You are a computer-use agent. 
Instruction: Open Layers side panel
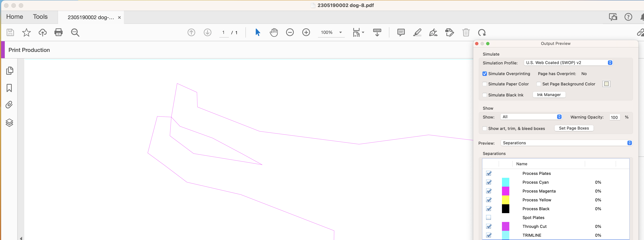tap(9, 123)
